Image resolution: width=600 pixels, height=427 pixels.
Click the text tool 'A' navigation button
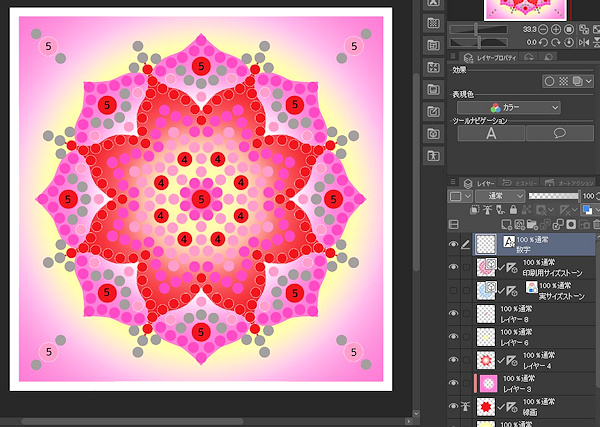point(491,133)
